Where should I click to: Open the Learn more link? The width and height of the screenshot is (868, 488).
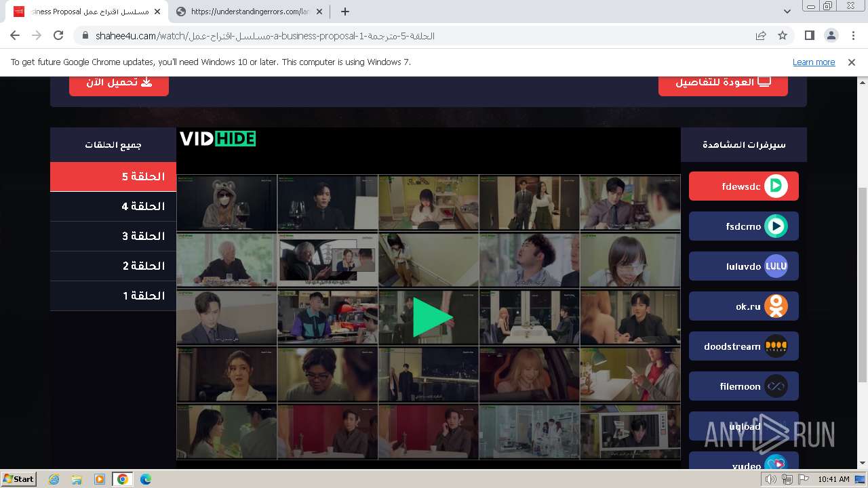pyautogui.click(x=814, y=62)
